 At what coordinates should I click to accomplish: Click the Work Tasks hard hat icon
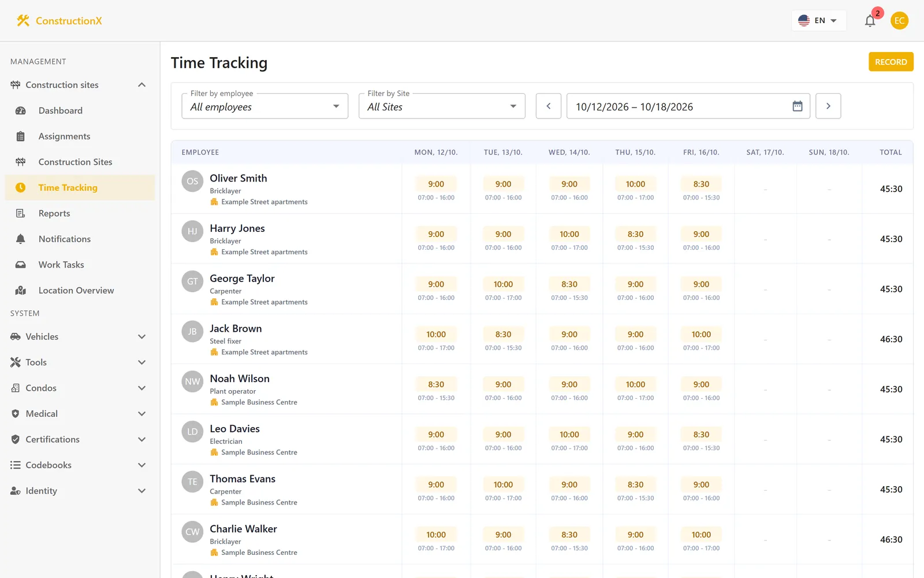coord(21,265)
